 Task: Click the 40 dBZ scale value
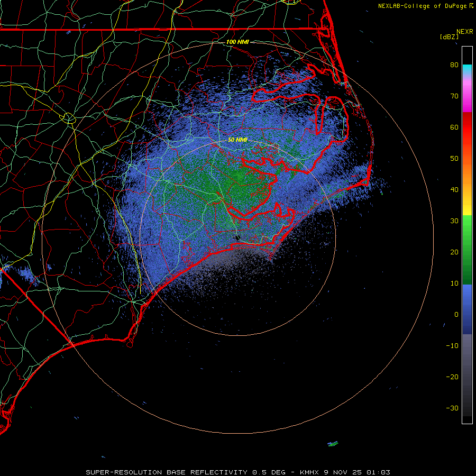click(454, 190)
